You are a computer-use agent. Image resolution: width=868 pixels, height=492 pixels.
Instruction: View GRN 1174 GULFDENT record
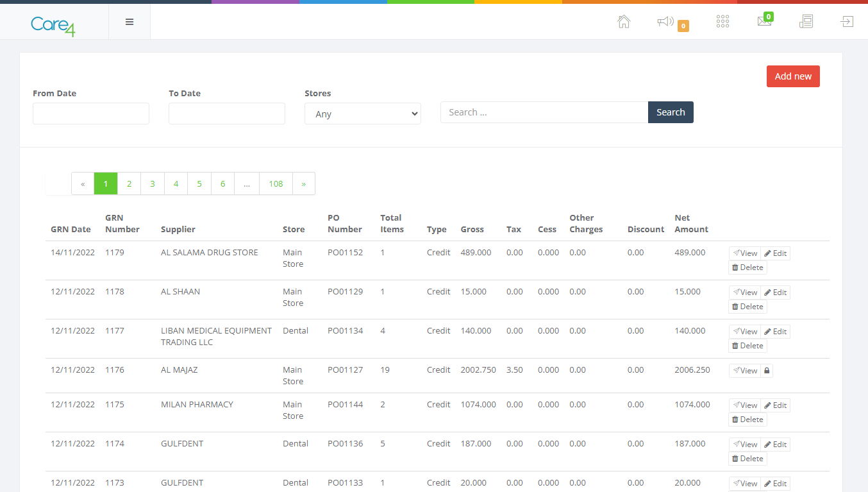click(745, 445)
